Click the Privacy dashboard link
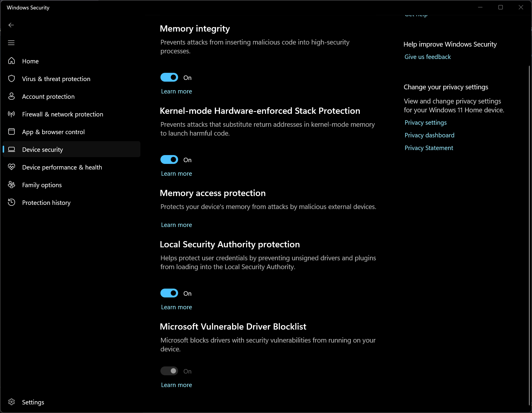 429,135
